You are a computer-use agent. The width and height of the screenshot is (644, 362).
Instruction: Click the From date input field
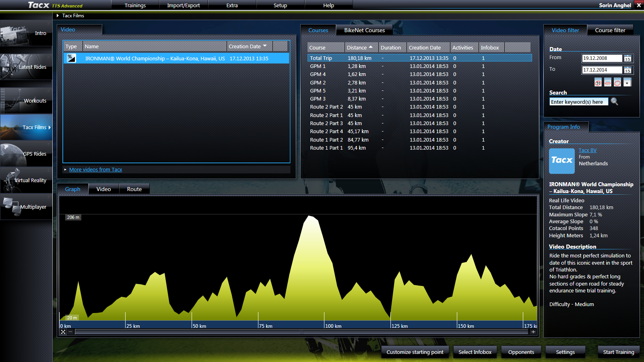[602, 58]
